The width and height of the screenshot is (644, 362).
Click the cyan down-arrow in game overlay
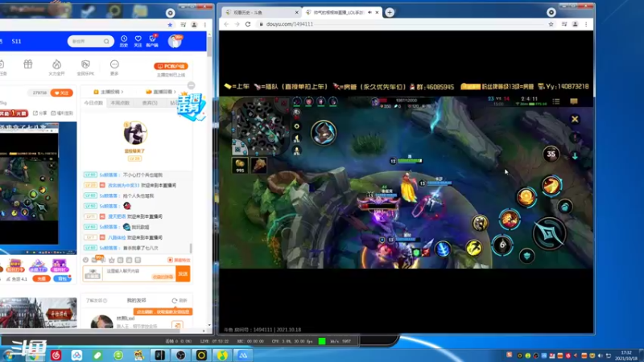tap(575, 156)
